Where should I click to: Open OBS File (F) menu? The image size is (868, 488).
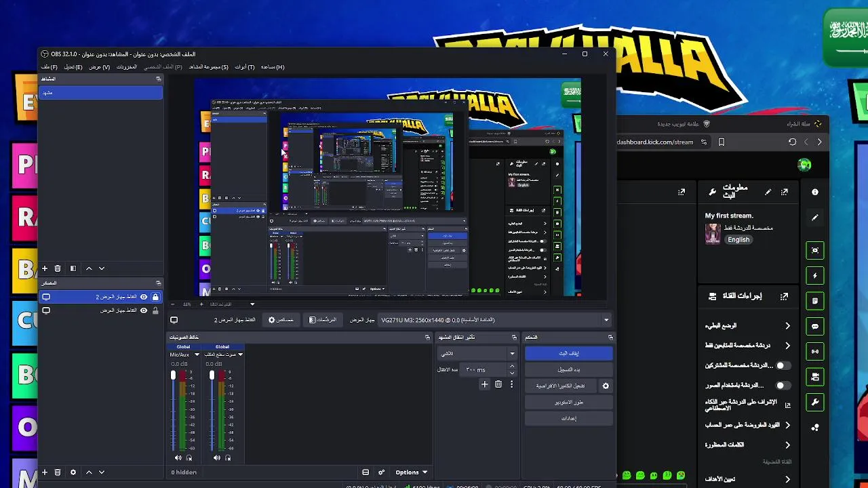pos(49,67)
